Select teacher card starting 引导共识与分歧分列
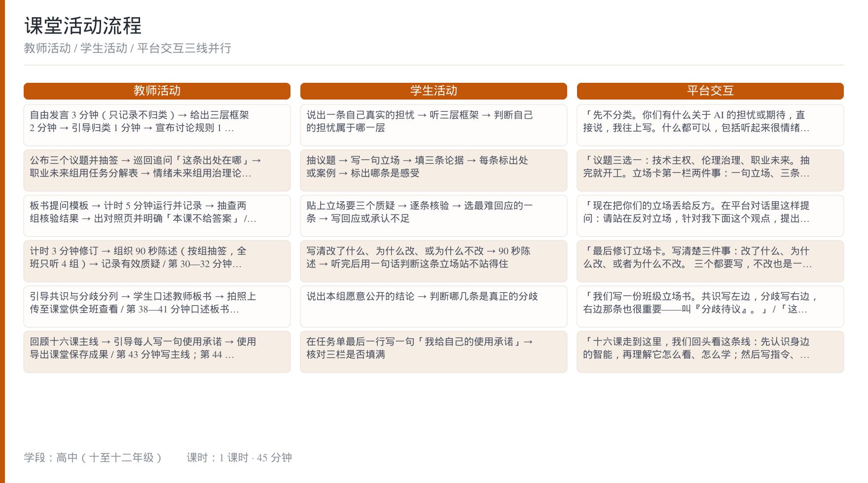This screenshot has height=483, width=868. point(157,307)
